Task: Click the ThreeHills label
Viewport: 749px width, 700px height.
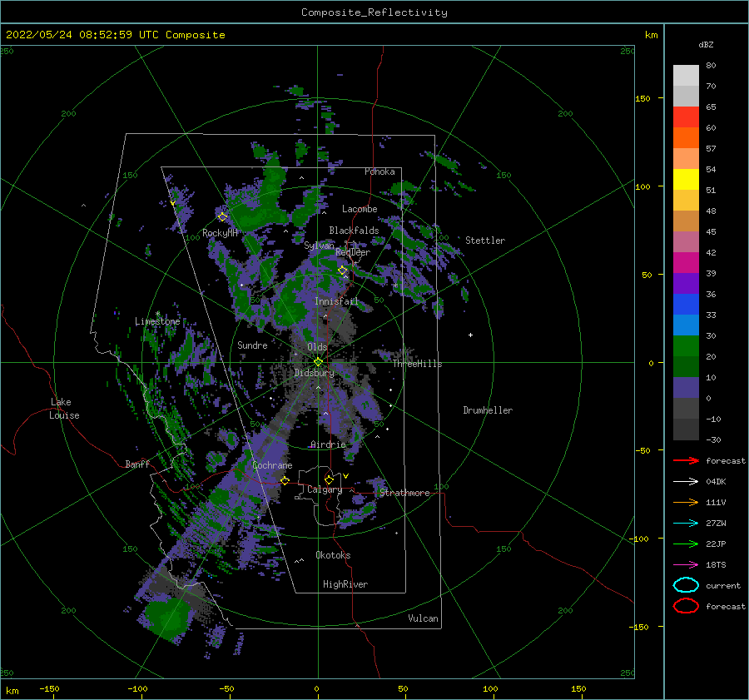Action: (418, 364)
